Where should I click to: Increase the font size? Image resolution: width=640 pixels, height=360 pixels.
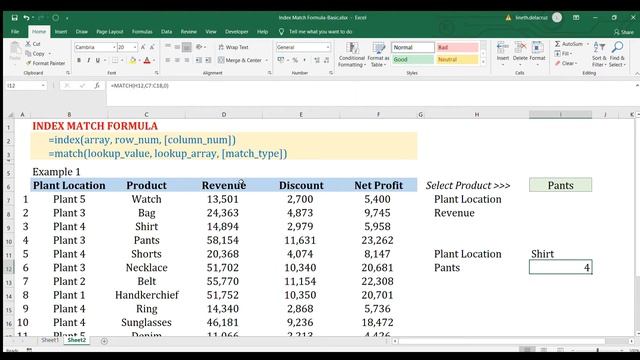point(143,47)
